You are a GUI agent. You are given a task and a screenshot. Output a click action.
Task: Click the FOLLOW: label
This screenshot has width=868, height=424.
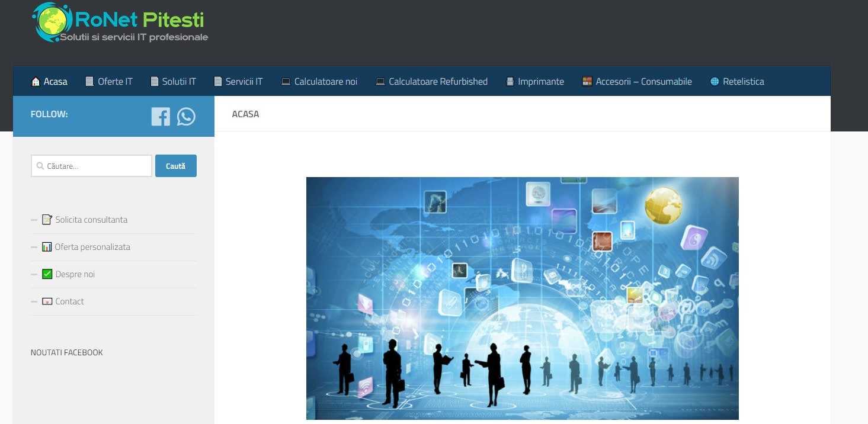(x=49, y=114)
